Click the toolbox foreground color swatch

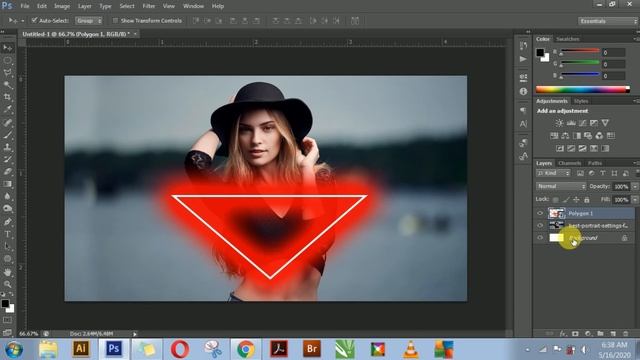tap(5, 303)
